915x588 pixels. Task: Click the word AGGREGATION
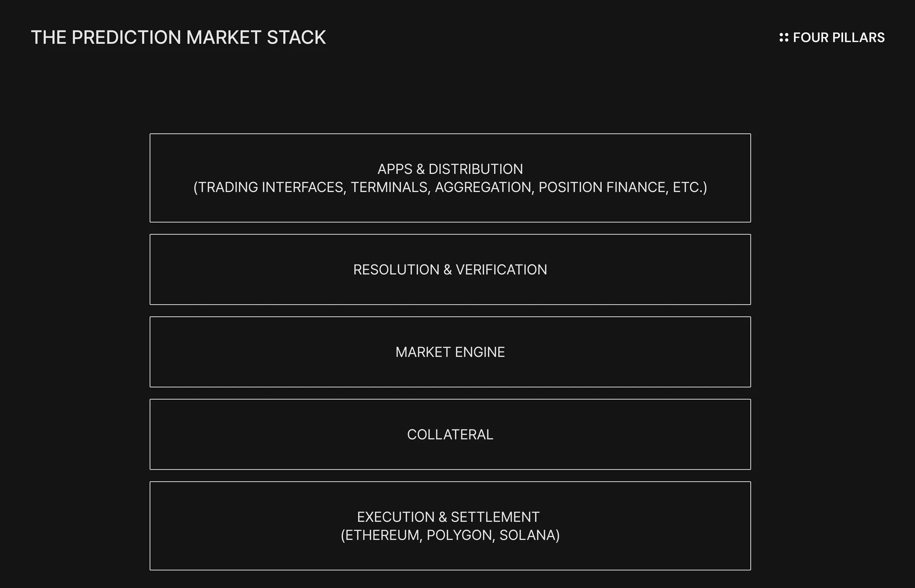pos(484,187)
